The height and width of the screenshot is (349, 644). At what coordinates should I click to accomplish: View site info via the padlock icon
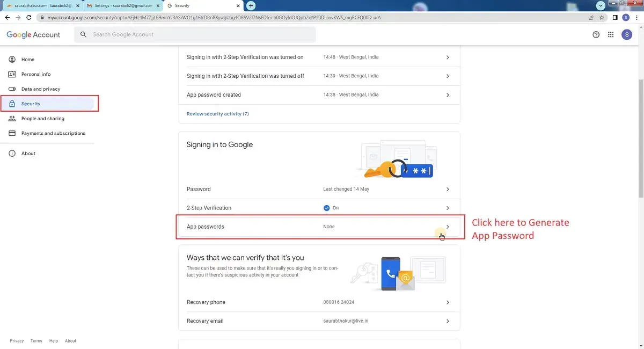point(42,17)
